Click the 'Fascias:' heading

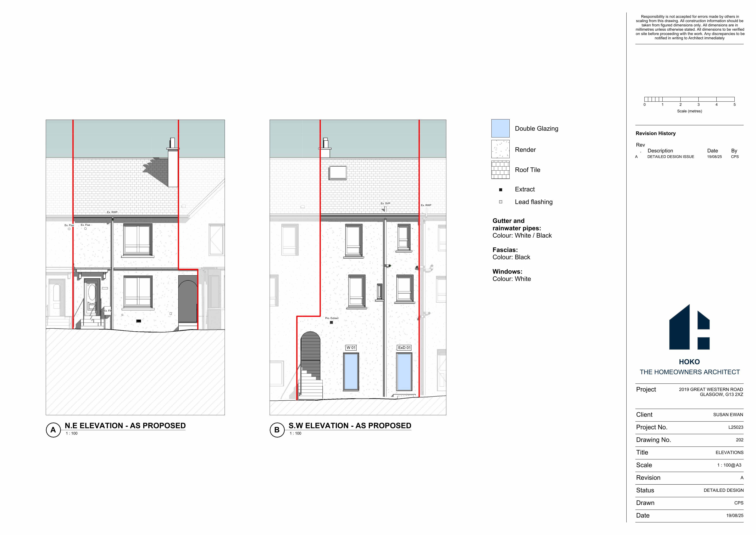point(505,250)
